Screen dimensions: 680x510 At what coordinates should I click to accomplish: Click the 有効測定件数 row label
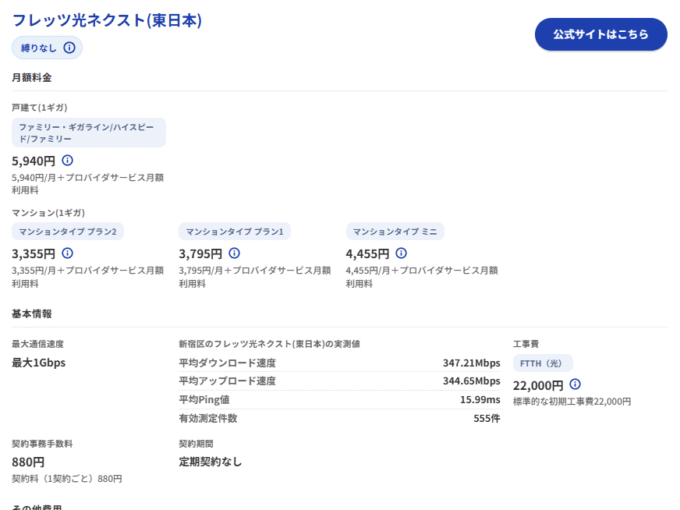click(x=208, y=418)
